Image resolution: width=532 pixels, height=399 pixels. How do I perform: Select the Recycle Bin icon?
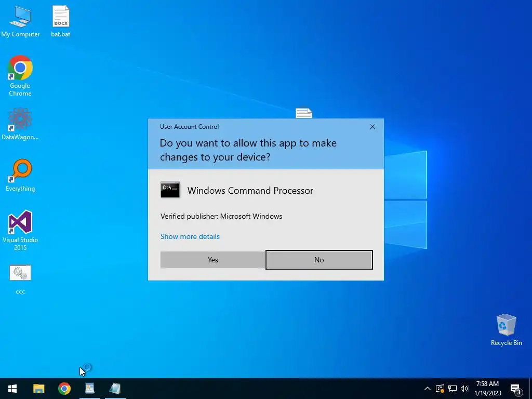pos(506,330)
